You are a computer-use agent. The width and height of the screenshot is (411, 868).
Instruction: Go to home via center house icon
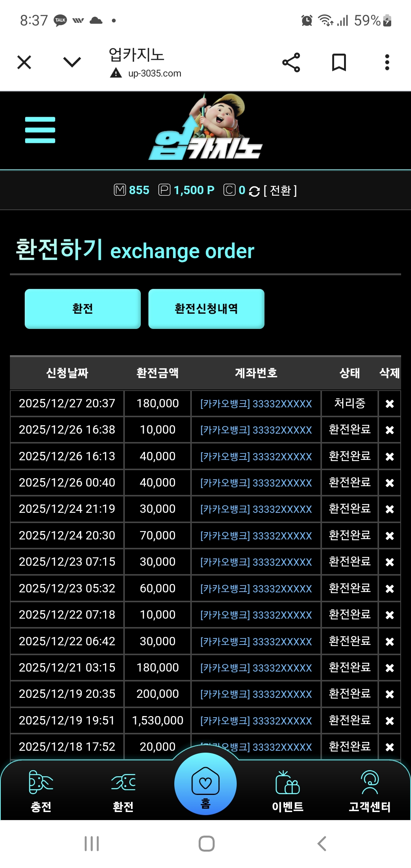pos(205,784)
